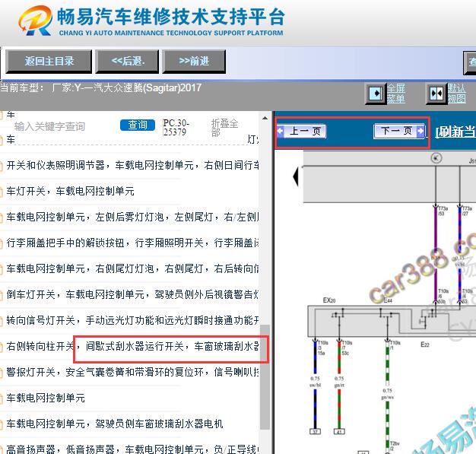Click the E22 component label in diagram
Viewport: 476px width, 454px height.
pos(425,344)
